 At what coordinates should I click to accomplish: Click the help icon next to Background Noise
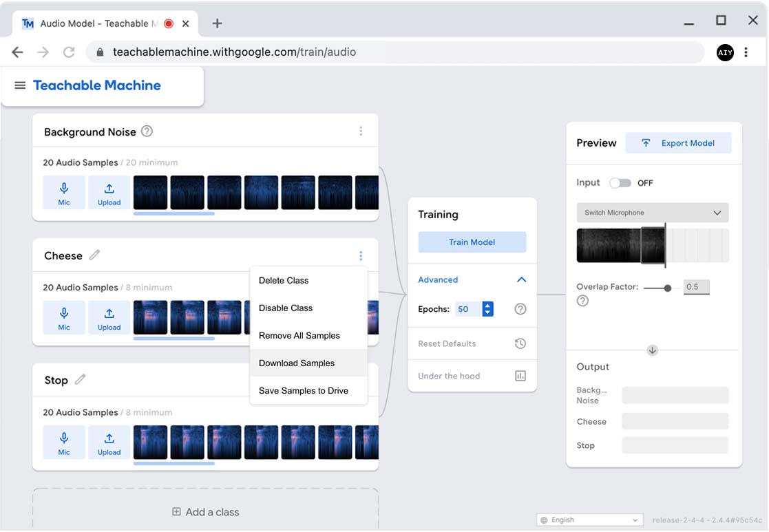click(147, 131)
